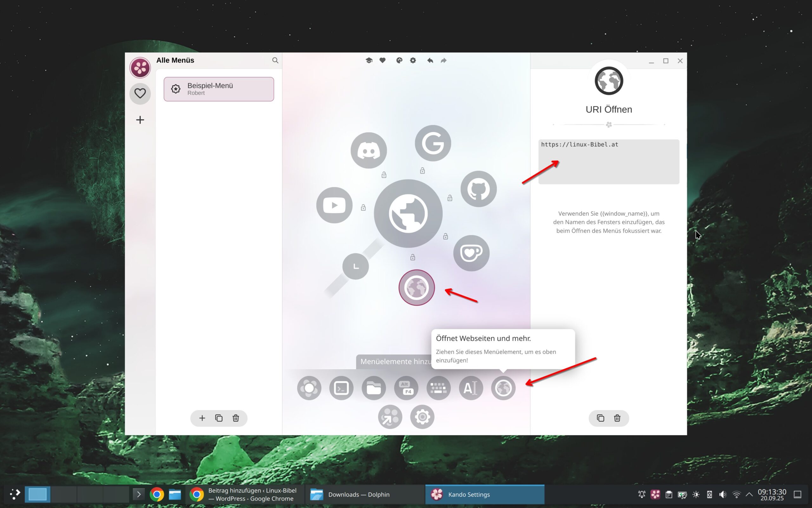
Task: Change the item icon globe in properties
Action: [609, 81]
